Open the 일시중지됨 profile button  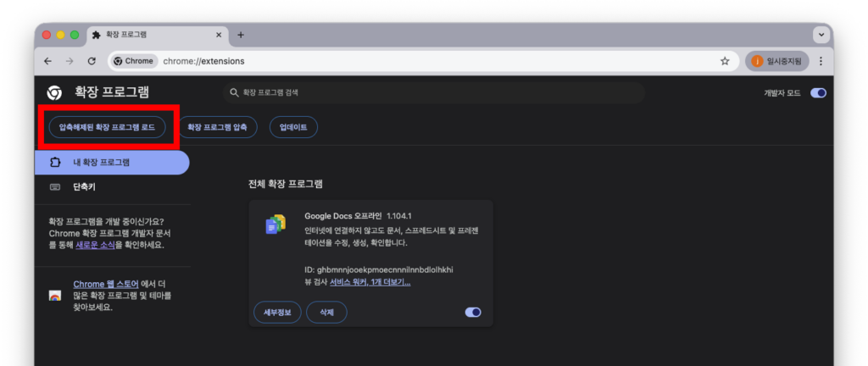[x=776, y=61]
